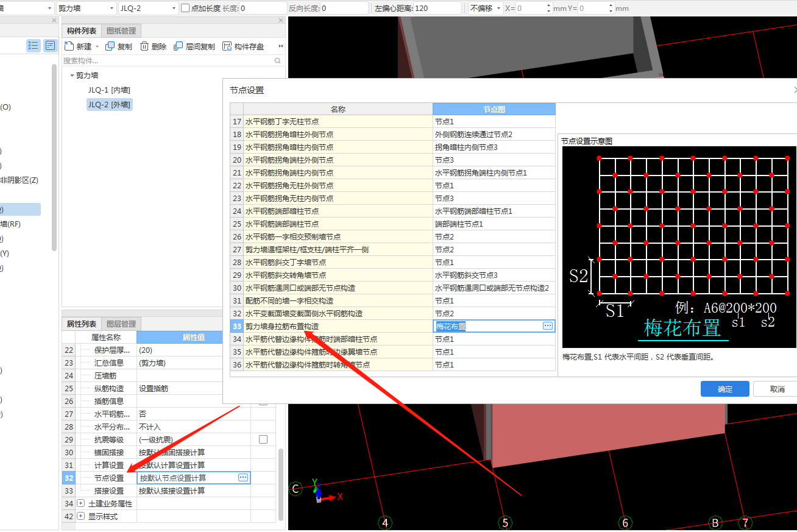Switch to the 构件列表 tab
The width and height of the screenshot is (797, 532).
82,30
